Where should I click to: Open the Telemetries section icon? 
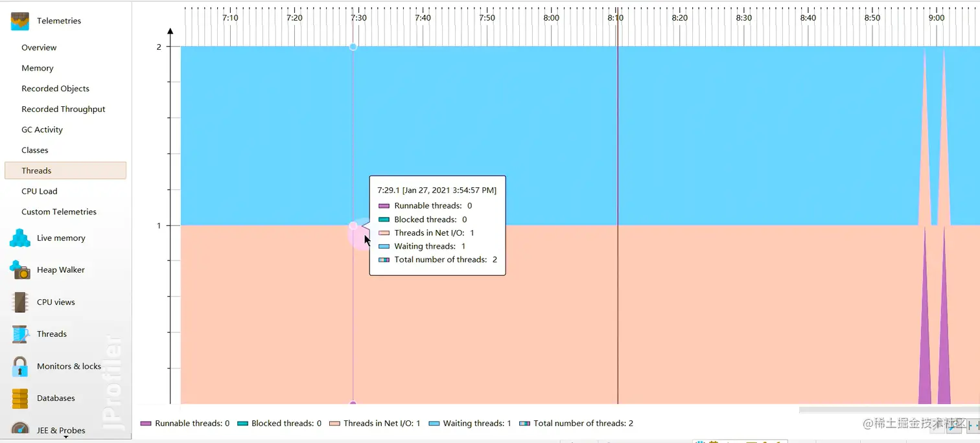tap(20, 21)
